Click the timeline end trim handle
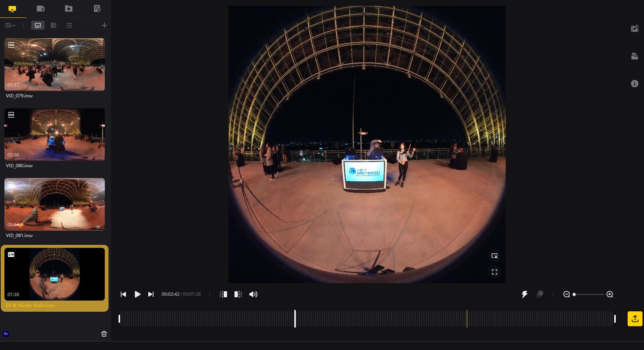The width and height of the screenshot is (644, 350). [615, 319]
